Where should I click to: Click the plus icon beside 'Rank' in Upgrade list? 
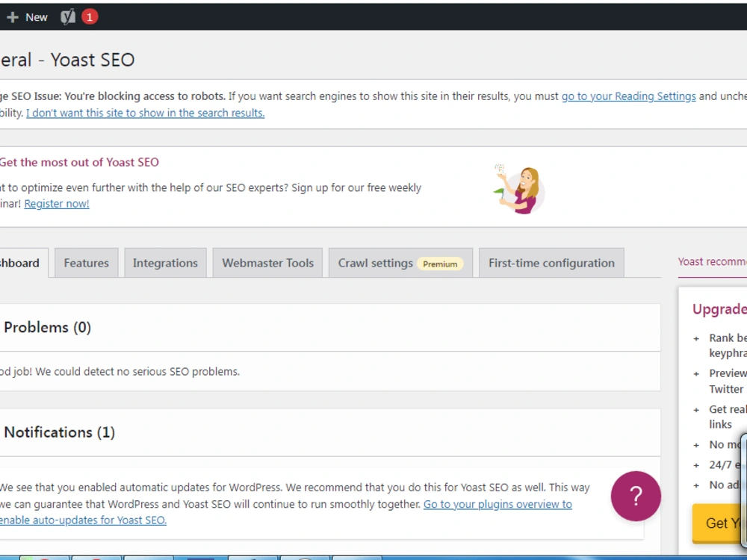tap(696, 338)
